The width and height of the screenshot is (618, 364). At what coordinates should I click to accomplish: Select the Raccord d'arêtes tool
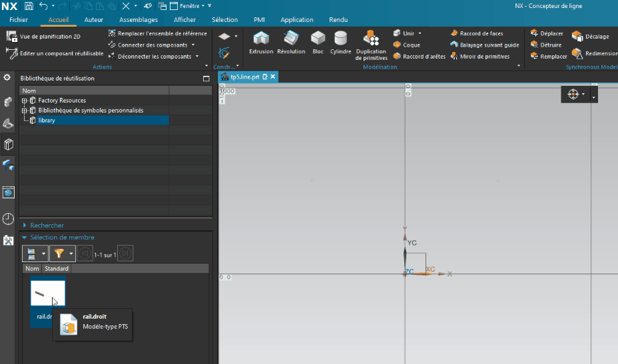click(420, 57)
